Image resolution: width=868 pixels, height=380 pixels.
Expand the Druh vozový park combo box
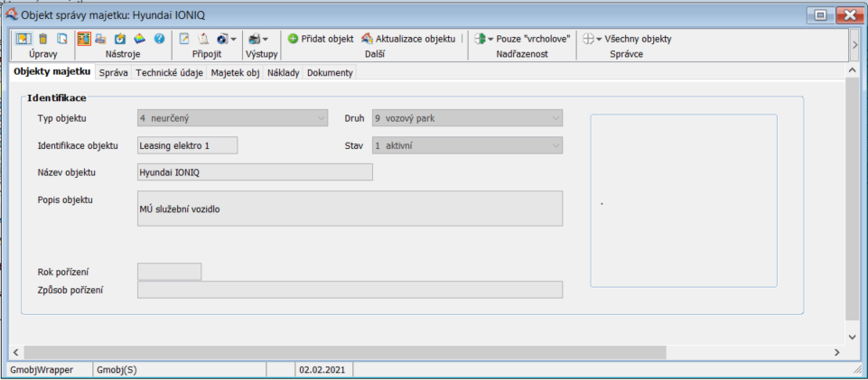tap(555, 118)
